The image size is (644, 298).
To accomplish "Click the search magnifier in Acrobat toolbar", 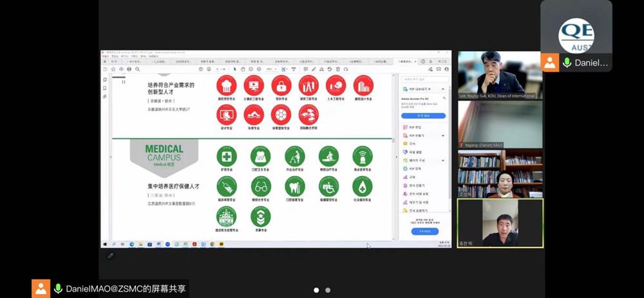I will [x=137, y=69].
